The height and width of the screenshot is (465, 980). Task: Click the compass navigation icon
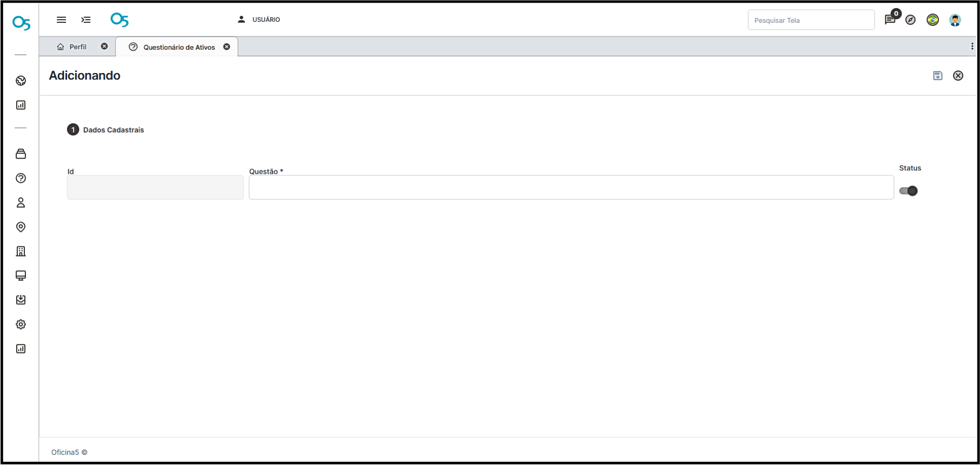[x=911, y=20]
